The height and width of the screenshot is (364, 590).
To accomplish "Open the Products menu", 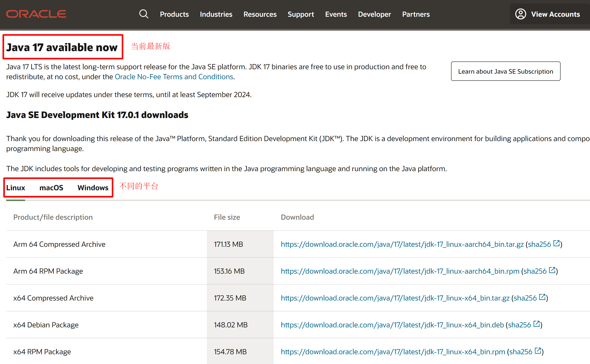I will (x=174, y=14).
